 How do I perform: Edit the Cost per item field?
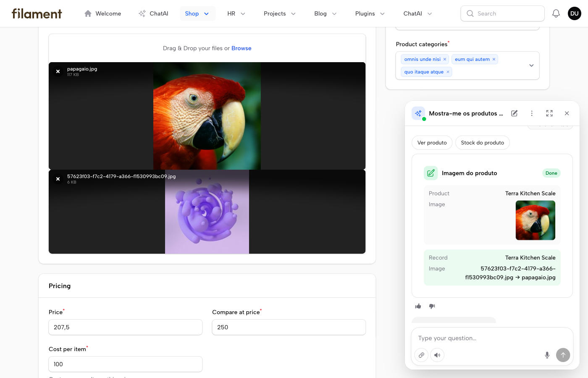pos(126,364)
